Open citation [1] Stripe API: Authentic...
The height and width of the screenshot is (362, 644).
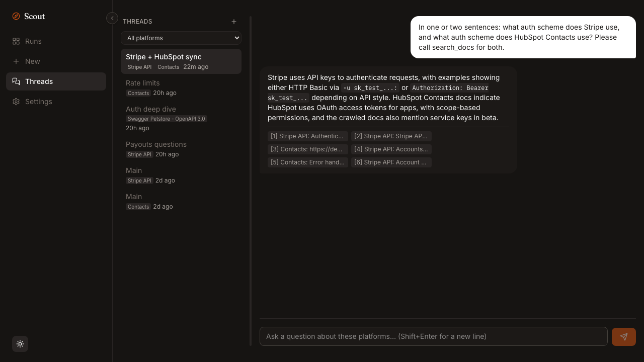point(308,136)
